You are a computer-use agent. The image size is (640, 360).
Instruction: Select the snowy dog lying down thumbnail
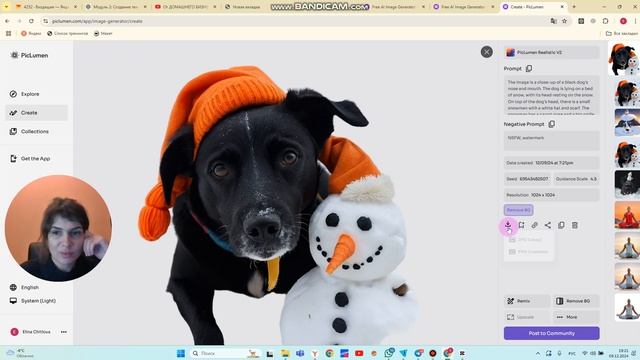(627, 123)
